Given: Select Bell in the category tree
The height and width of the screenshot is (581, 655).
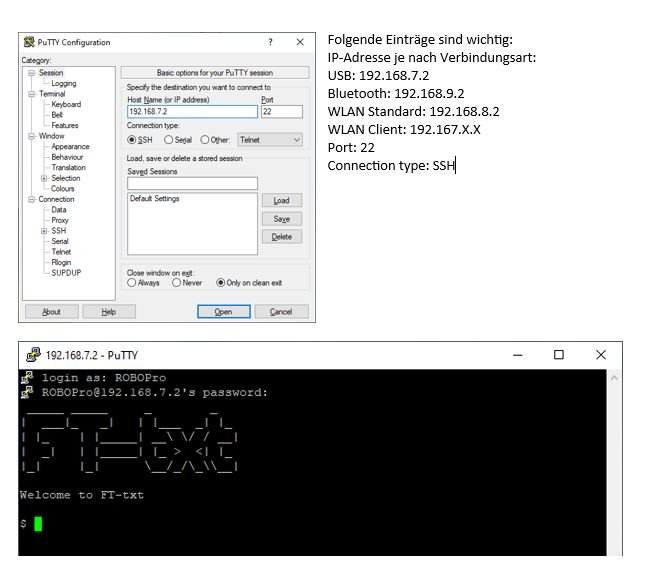Looking at the screenshot, I should (x=57, y=115).
